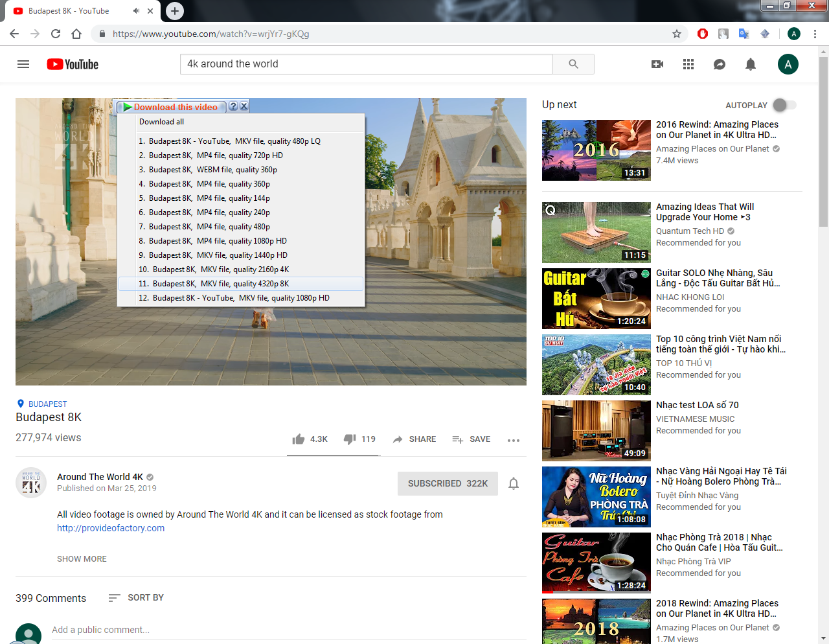Screen dimensions: 829x644
Task: Go to the YouTube home logo
Action: pyautogui.click(x=73, y=64)
